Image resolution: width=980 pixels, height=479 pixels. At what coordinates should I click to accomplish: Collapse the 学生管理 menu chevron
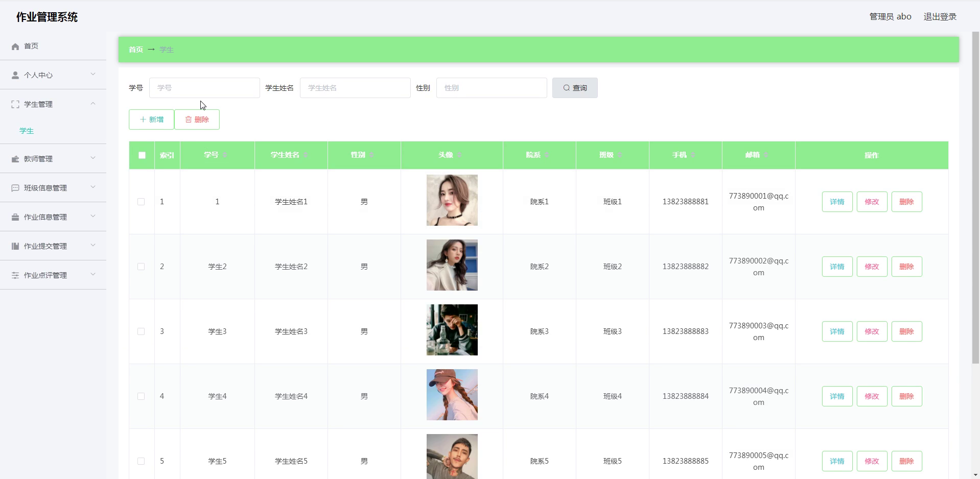pyautogui.click(x=93, y=104)
